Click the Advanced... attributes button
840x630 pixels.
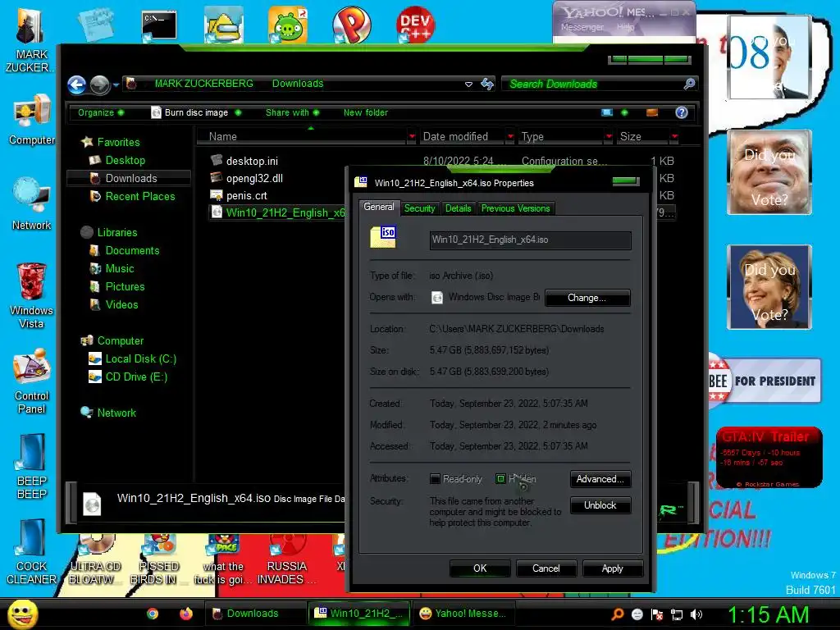coord(600,479)
